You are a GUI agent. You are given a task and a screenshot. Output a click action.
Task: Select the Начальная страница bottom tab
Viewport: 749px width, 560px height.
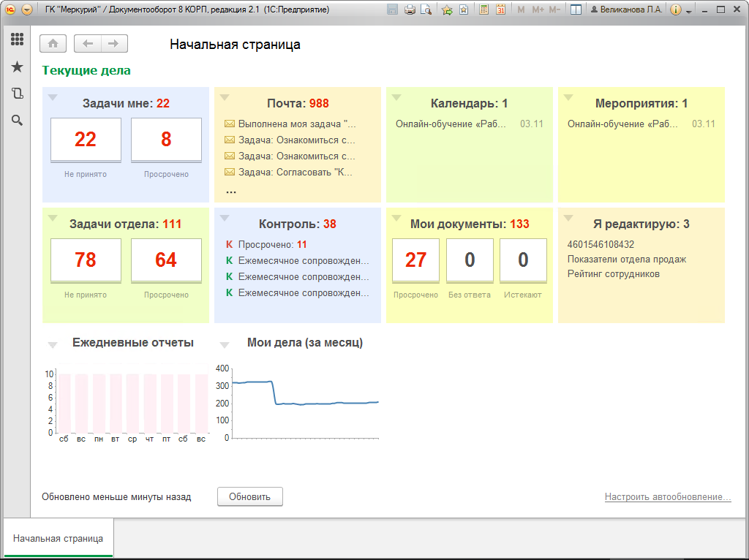[58, 538]
